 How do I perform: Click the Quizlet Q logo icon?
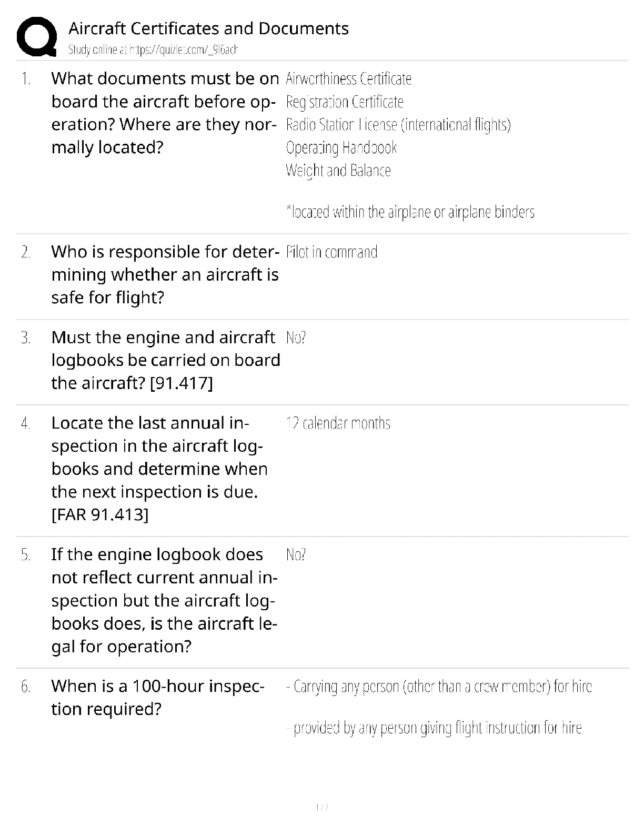[x=37, y=36]
